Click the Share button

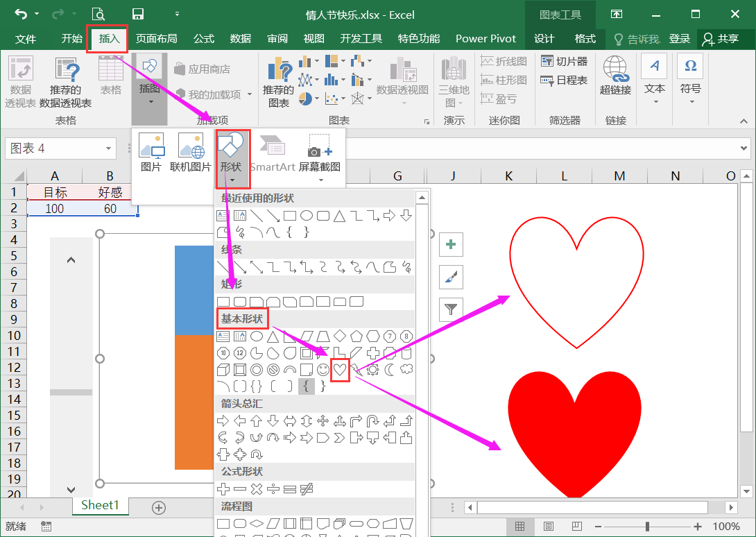coord(722,39)
